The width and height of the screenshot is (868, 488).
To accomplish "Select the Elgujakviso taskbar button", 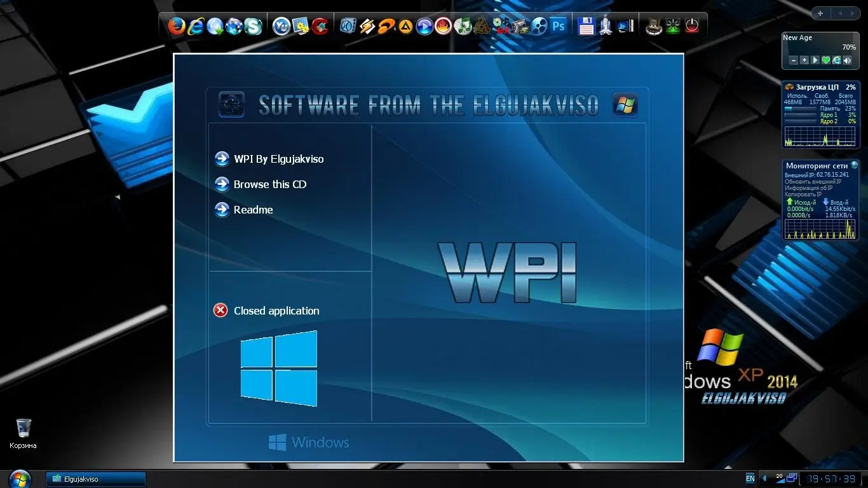I will coord(96,479).
